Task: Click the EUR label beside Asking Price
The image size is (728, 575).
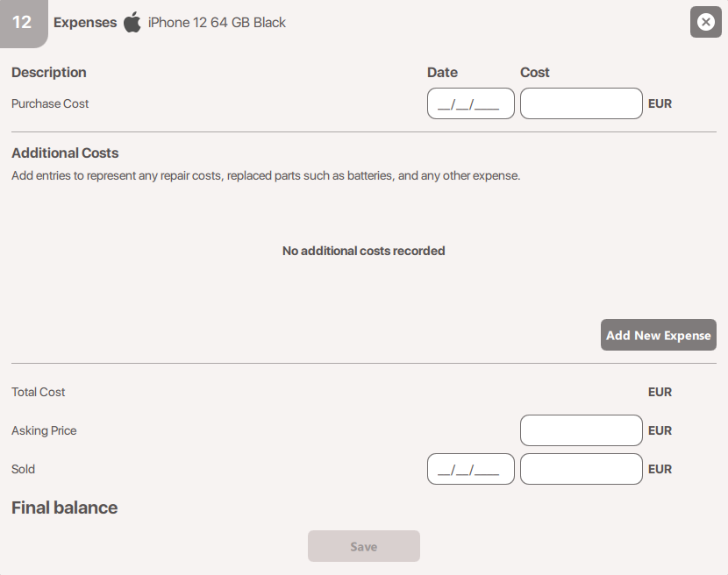Action: pyautogui.click(x=660, y=430)
